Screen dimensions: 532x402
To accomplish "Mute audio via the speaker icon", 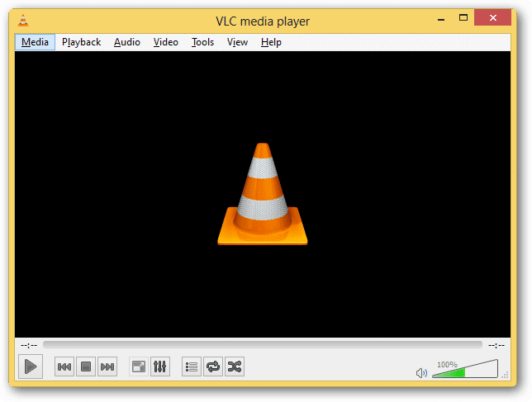I will (x=422, y=373).
